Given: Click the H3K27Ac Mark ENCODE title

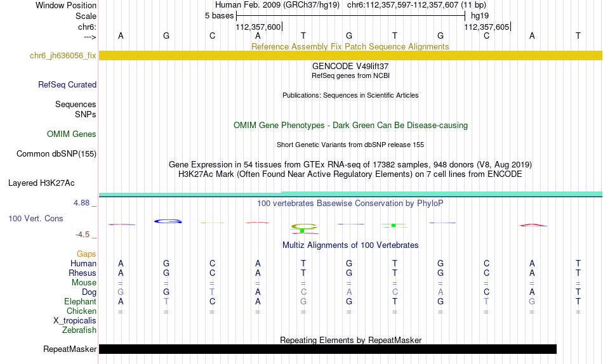Looking at the screenshot, I should [350, 174].
